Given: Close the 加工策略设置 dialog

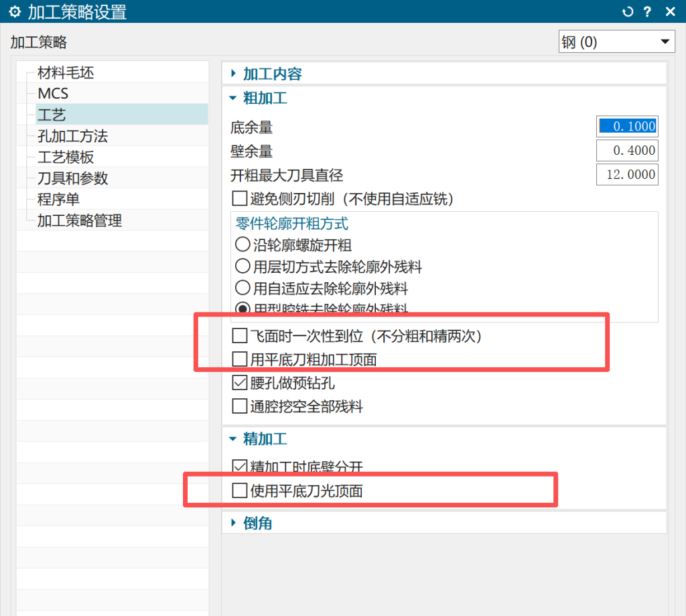Looking at the screenshot, I should (669, 11).
